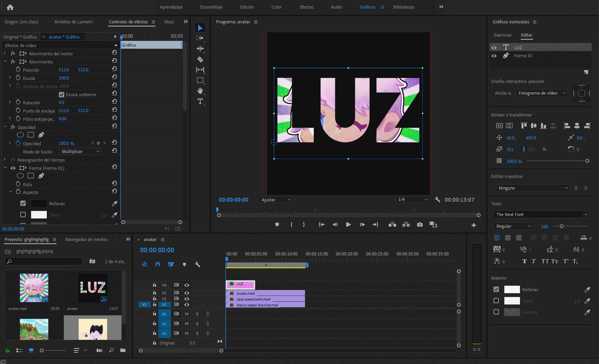Mute audio track A1
Image resolution: width=599 pixels, height=364 pixels.
tap(187, 313)
